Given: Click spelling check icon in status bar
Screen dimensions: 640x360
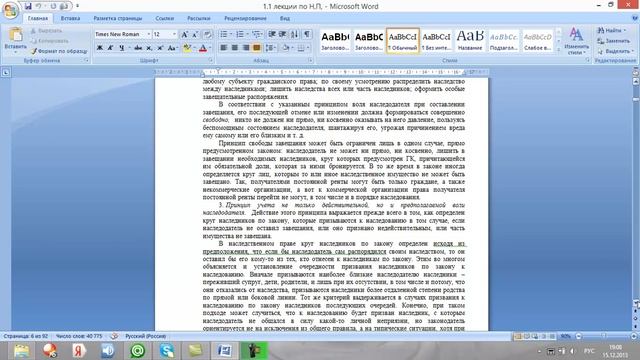Looking at the screenshot, I should click(x=114, y=336).
